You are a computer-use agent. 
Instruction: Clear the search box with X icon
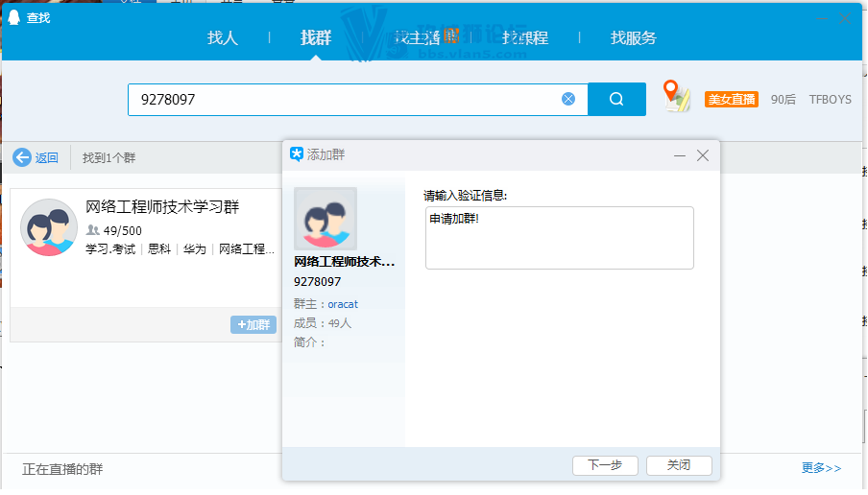click(568, 99)
